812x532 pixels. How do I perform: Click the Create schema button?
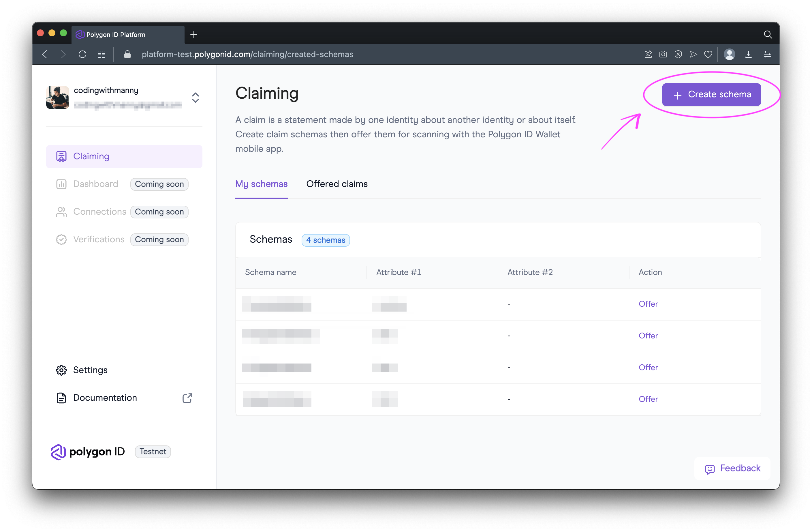click(x=711, y=95)
